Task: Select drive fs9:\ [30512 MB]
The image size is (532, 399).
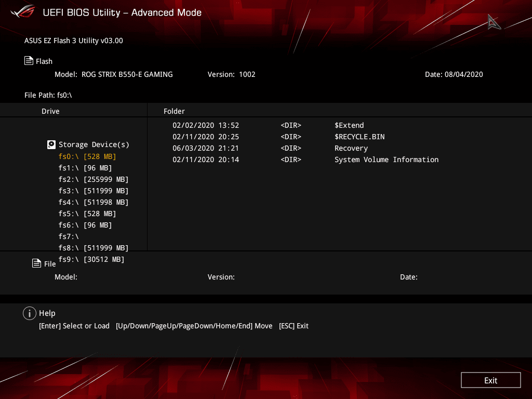Action: tap(91, 260)
